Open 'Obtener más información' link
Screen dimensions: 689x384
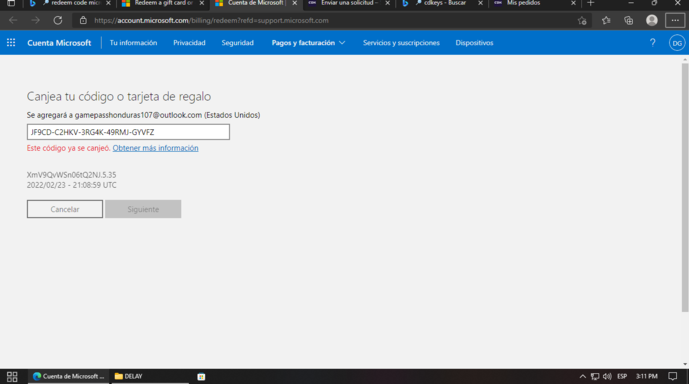coord(155,148)
